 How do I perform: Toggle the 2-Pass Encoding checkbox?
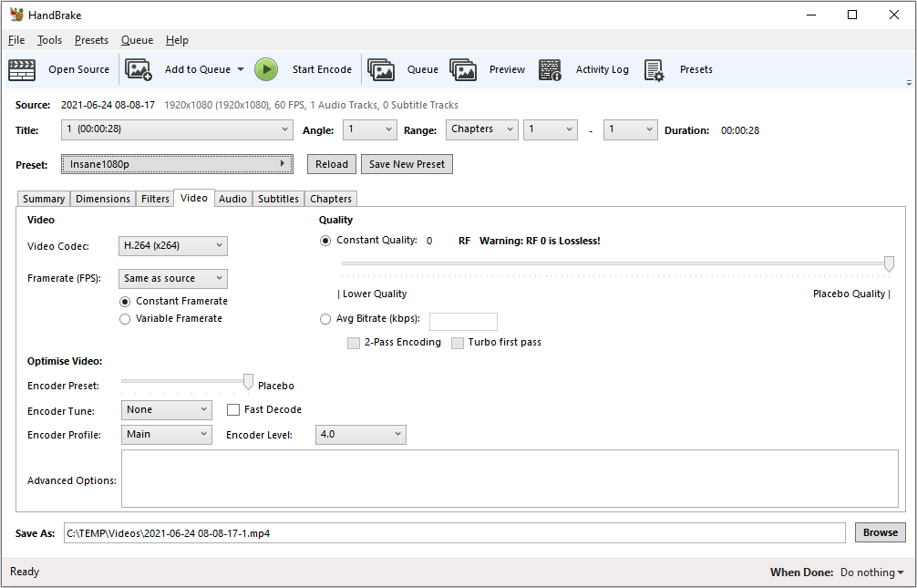[354, 343]
